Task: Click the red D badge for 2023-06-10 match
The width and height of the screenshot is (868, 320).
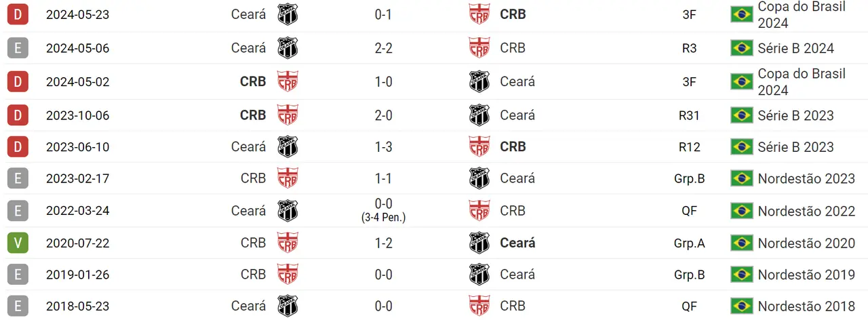Action: [17, 147]
